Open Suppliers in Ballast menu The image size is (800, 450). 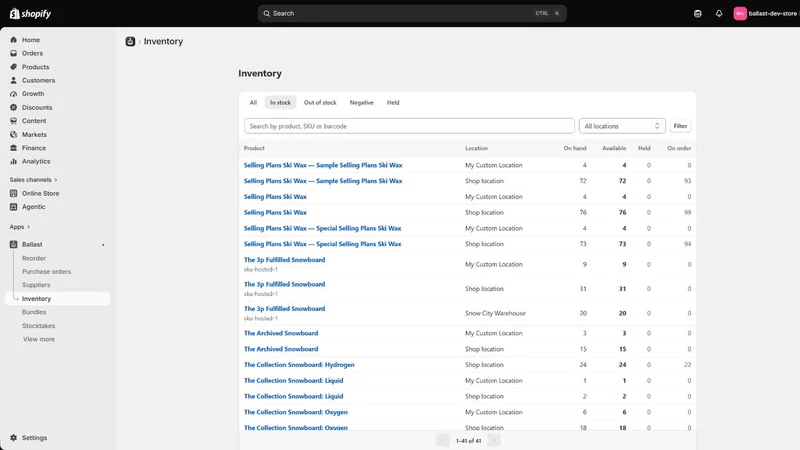tap(36, 285)
